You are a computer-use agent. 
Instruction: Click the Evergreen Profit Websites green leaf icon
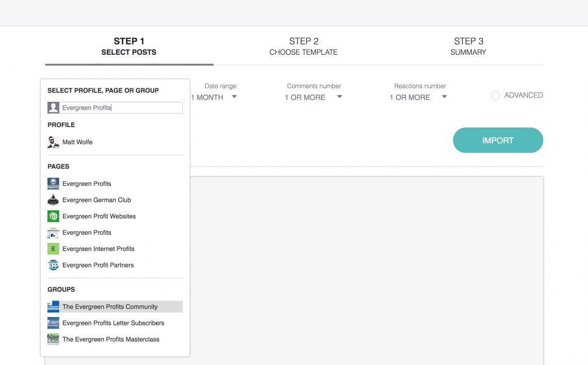pyautogui.click(x=53, y=216)
